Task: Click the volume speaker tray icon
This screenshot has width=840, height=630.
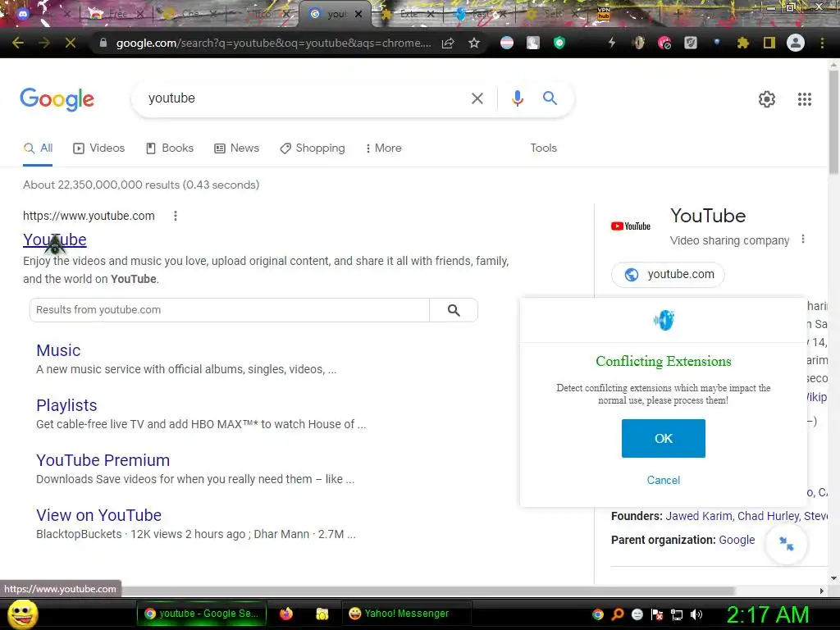Action: point(696,614)
